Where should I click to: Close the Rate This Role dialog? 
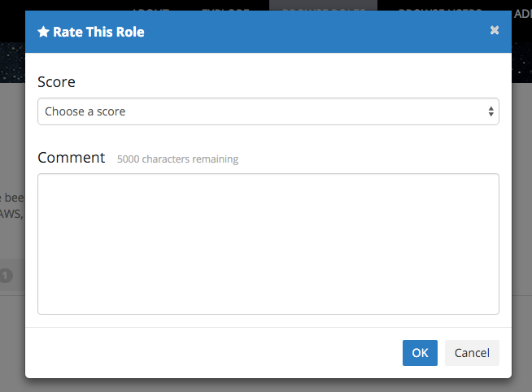(x=495, y=31)
